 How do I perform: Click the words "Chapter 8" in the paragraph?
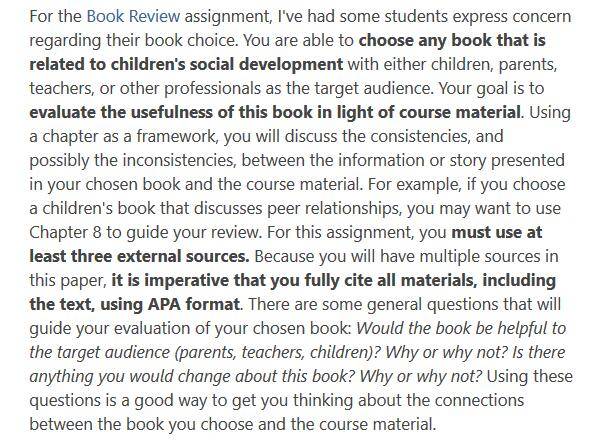tap(65, 232)
